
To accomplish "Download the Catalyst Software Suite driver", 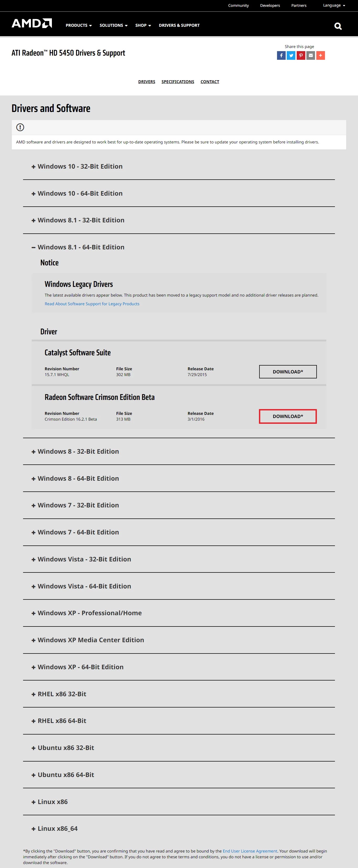I will pyautogui.click(x=288, y=372).
